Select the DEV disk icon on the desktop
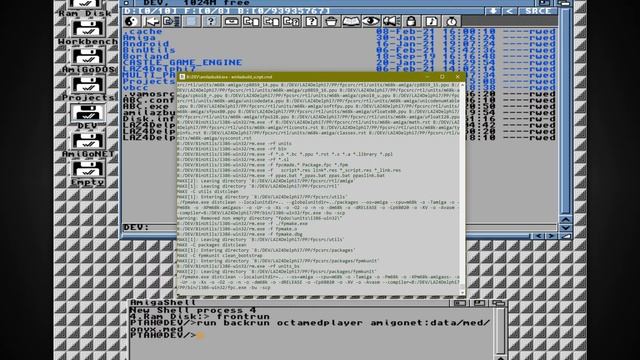640x360 pixels. coord(87,116)
